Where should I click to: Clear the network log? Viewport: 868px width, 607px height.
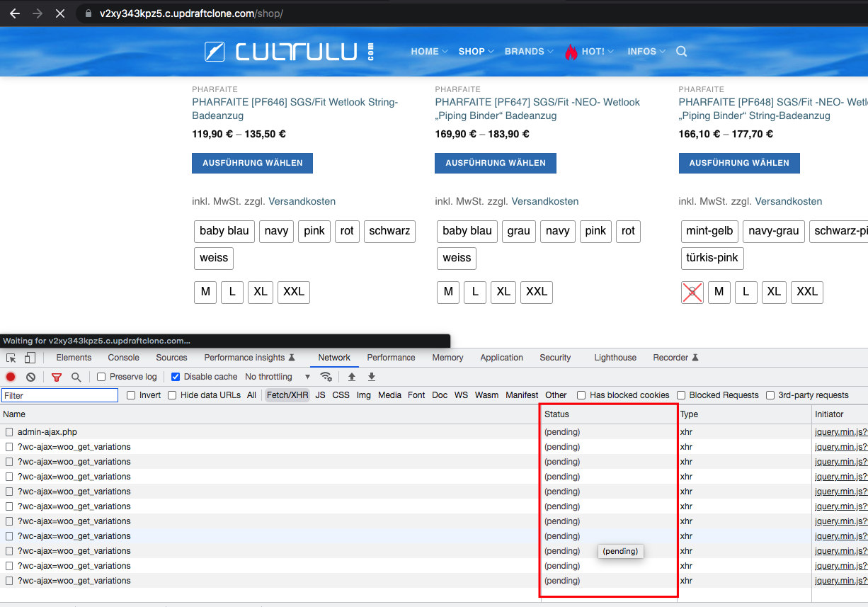pyautogui.click(x=31, y=377)
